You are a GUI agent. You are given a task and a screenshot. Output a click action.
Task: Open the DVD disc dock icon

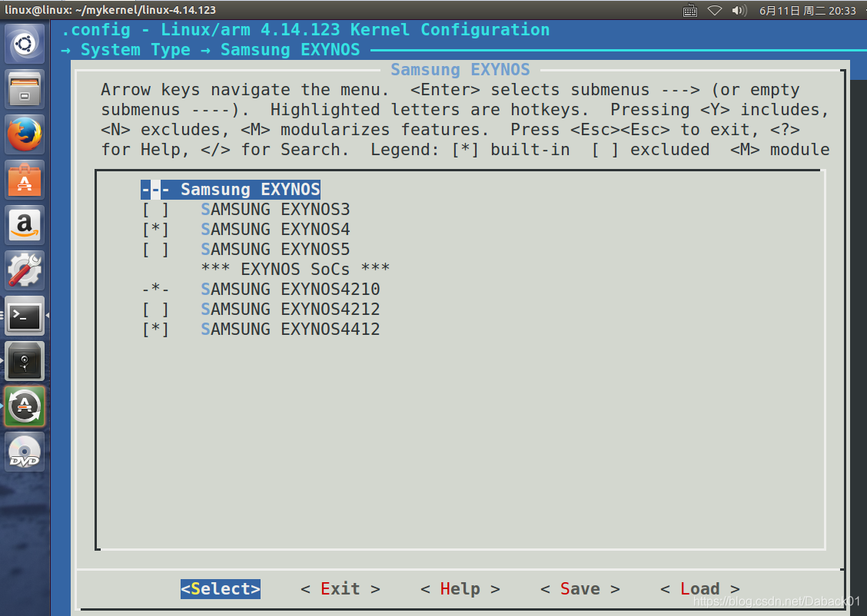pos(25,452)
